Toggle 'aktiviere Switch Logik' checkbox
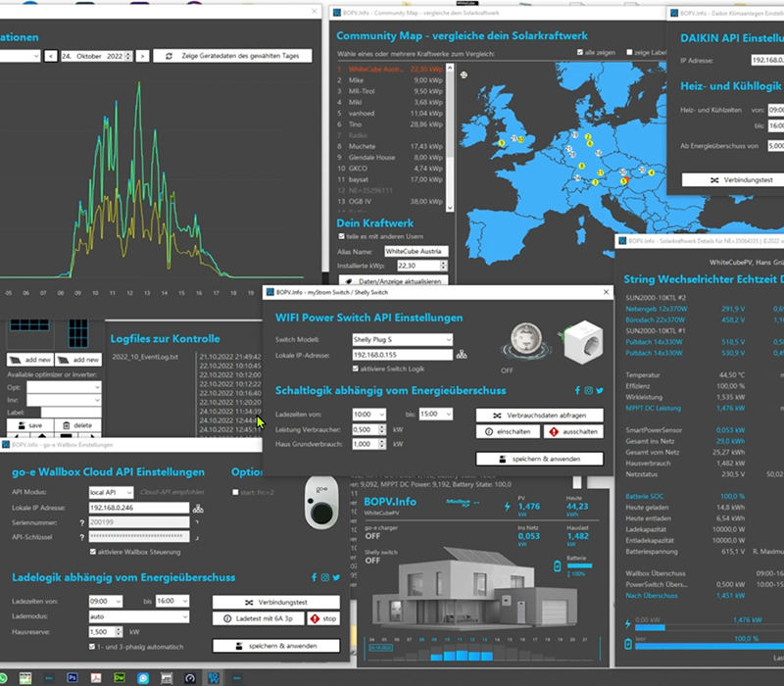This screenshot has height=686, width=784. coord(356,368)
